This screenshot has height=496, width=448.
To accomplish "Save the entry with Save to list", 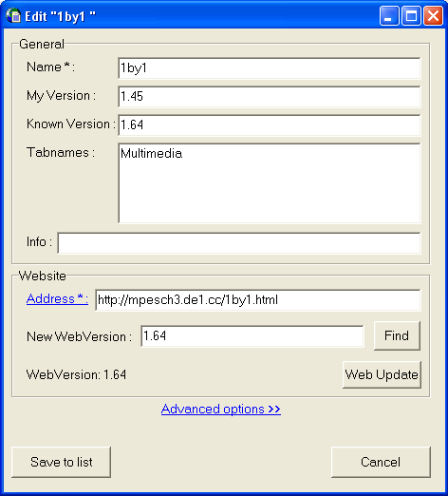I will click(62, 462).
